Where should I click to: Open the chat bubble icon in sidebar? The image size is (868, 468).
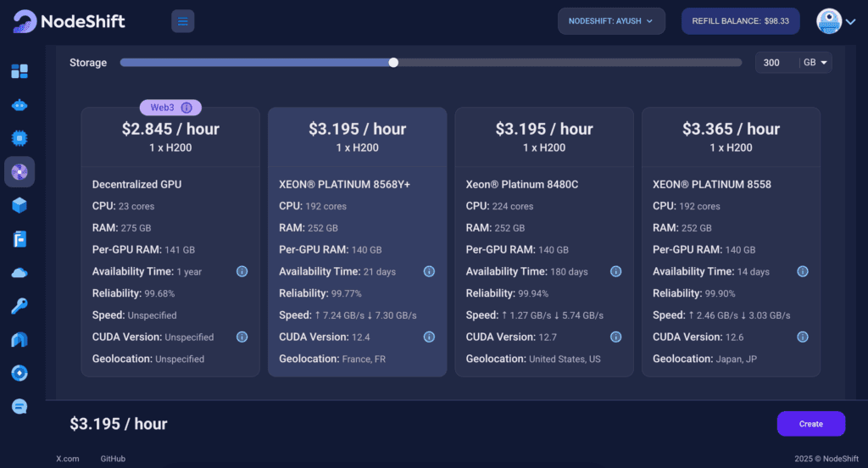tap(19, 407)
